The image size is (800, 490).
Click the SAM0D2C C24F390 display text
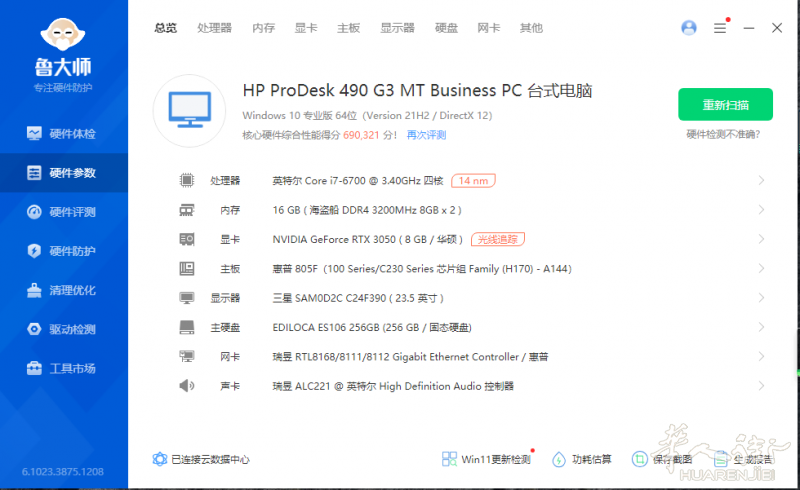coord(358,298)
